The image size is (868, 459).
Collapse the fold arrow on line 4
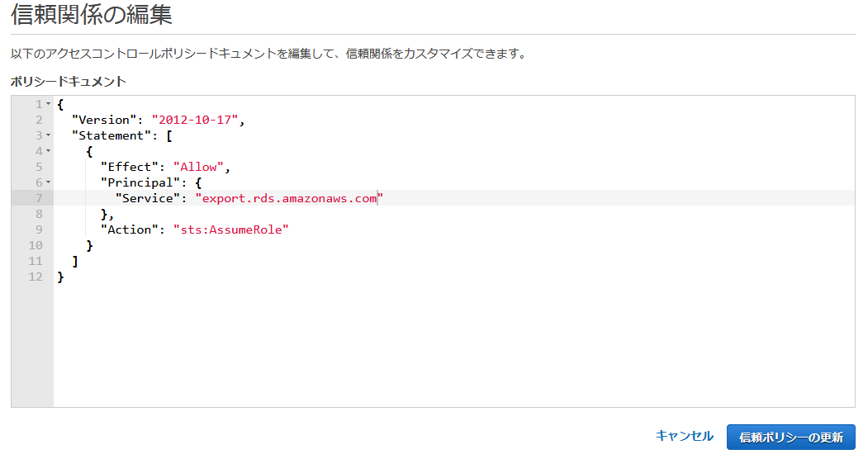(49, 151)
